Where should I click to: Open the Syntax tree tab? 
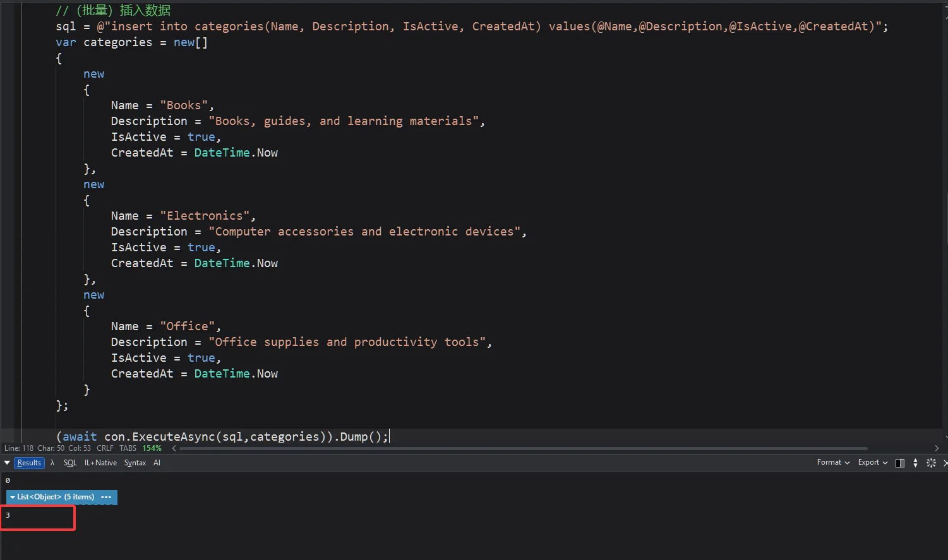tap(135, 463)
